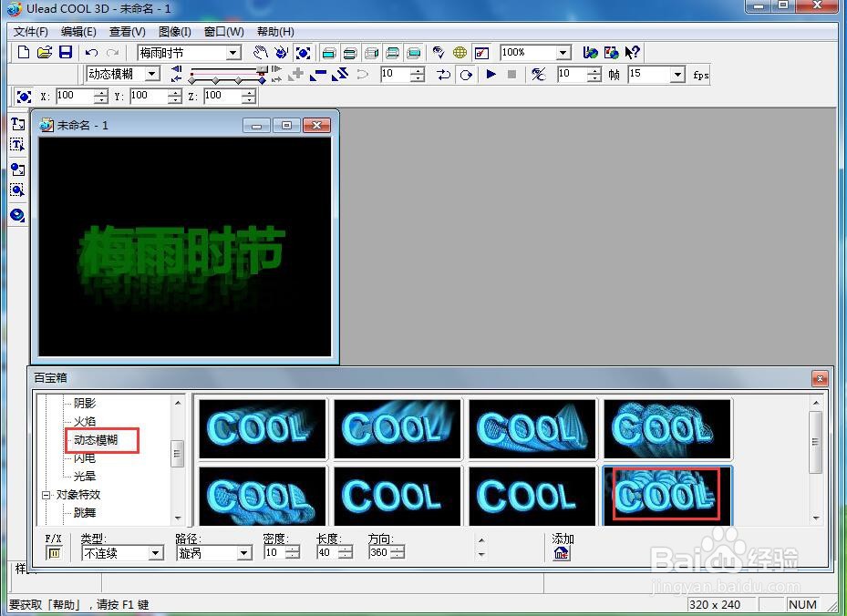847x616 pixels.
Task: Open the 图像(I) menu
Action: pos(175,32)
